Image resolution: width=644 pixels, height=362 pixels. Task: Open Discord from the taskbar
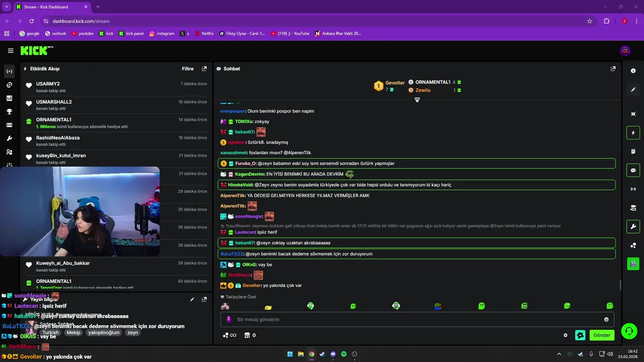click(x=333, y=354)
